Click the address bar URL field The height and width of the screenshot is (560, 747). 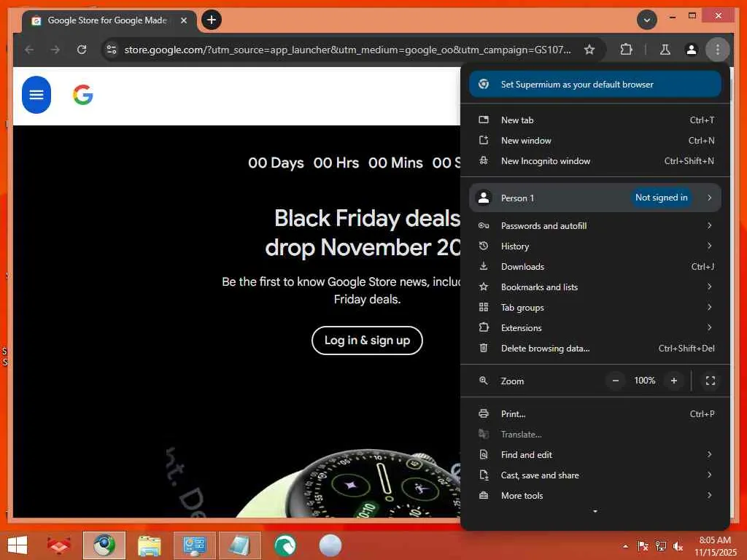pyautogui.click(x=348, y=50)
